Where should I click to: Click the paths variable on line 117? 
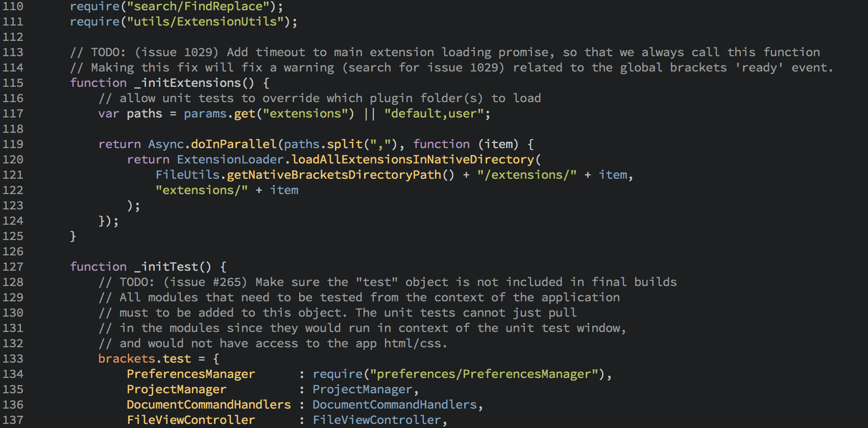coord(144,113)
